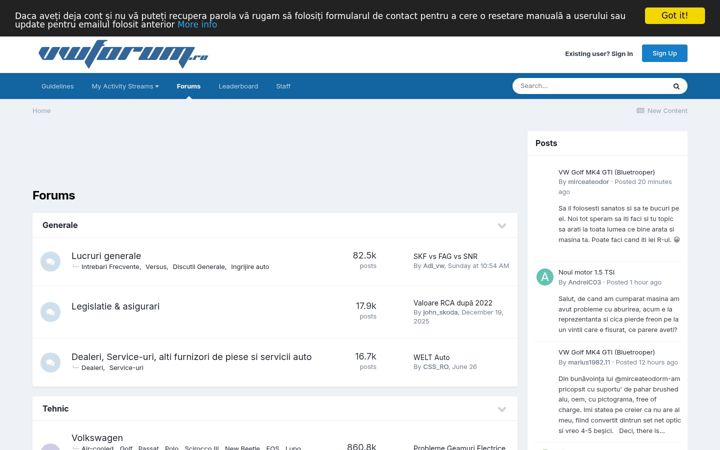
Task: Click the Home breadcrumb
Action: [x=41, y=111]
